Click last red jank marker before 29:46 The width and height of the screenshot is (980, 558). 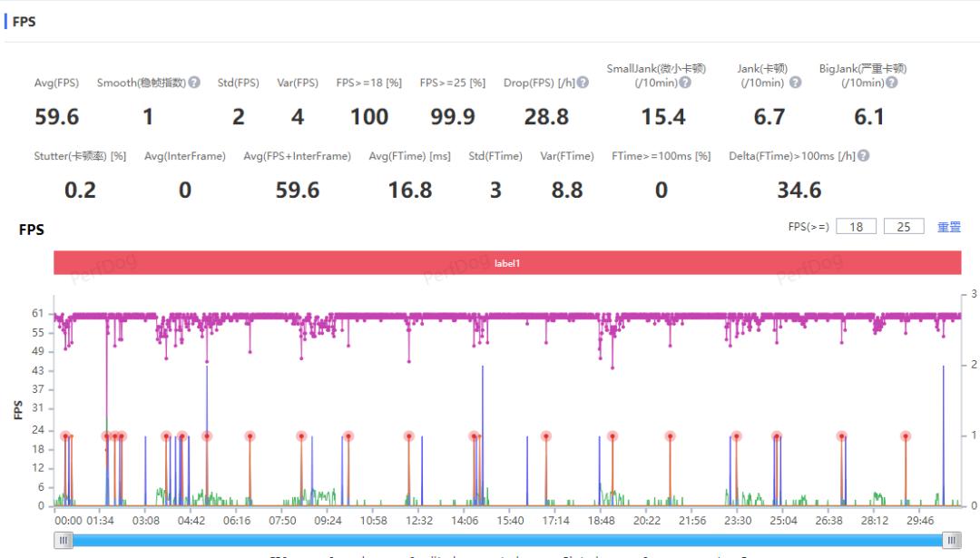tap(905, 436)
